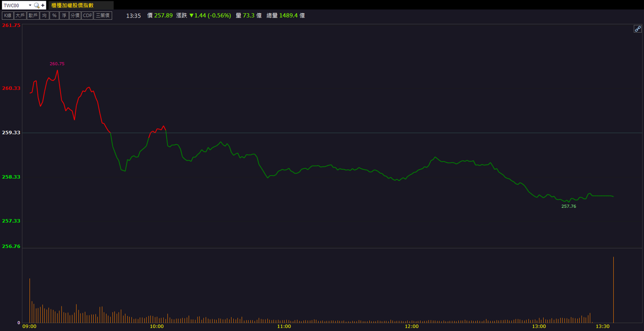
Task: Click the 256.76 lower price axis label
Action: [x=11, y=246]
